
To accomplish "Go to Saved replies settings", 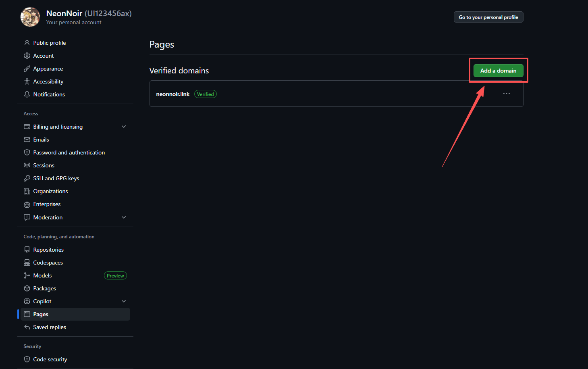I will click(x=50, y=327).
